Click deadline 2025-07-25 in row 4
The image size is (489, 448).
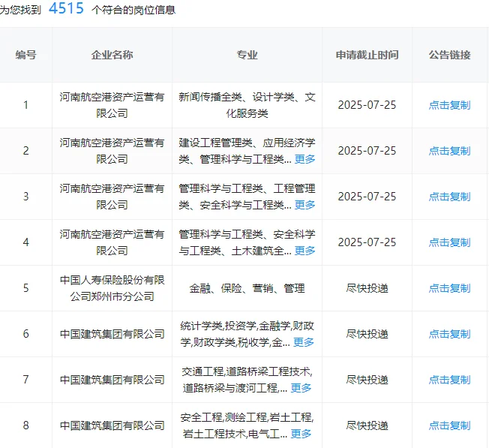pos(367,242)
